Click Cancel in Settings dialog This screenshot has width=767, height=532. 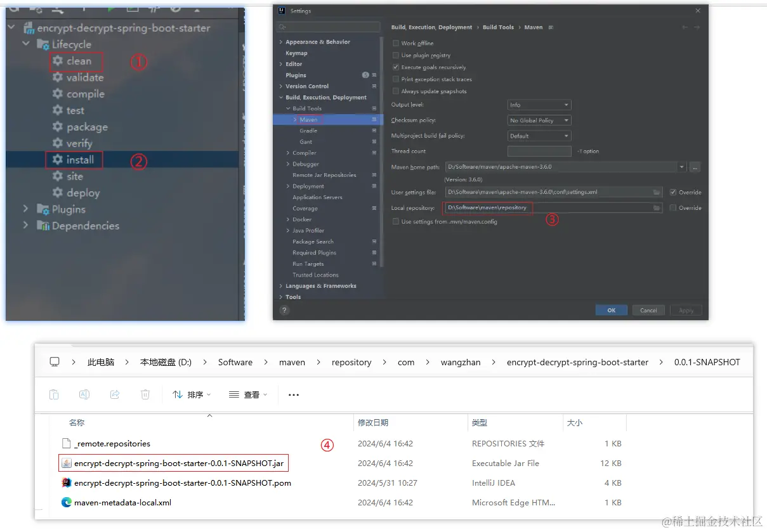click(648, 310)
